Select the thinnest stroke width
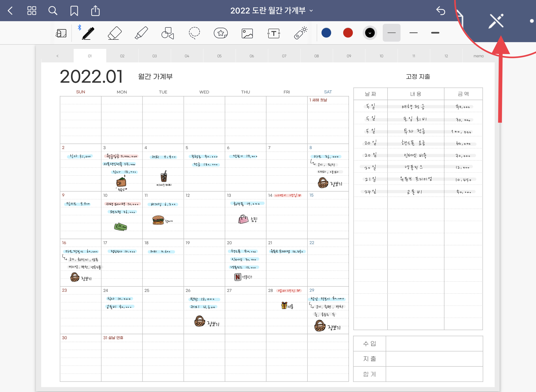The width and height of the screenshot is (536, 392). pyautogui.click(x=392, y=33)
